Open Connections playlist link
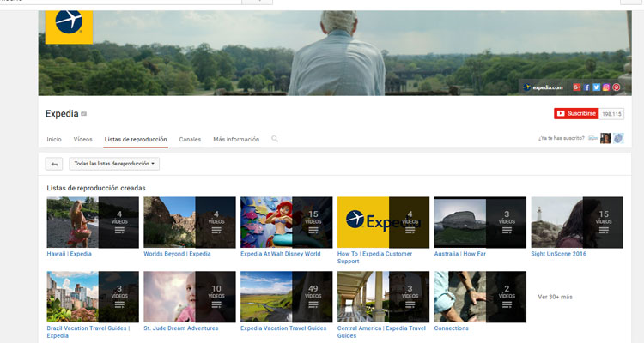Viewport: 644px width, 343px height. pos(452,328)
